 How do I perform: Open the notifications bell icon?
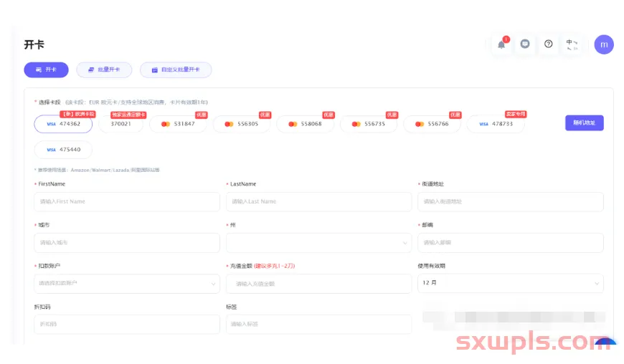point(501,44)
